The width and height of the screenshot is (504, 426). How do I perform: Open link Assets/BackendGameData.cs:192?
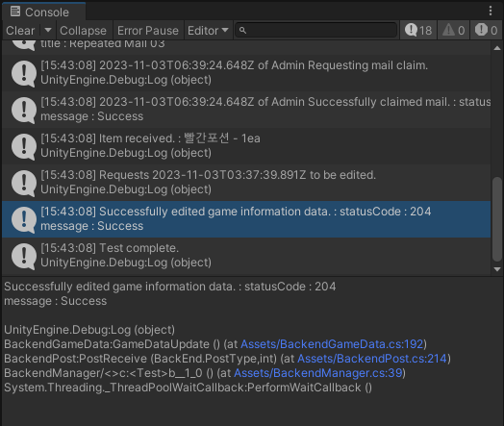[x=332, y=344]
